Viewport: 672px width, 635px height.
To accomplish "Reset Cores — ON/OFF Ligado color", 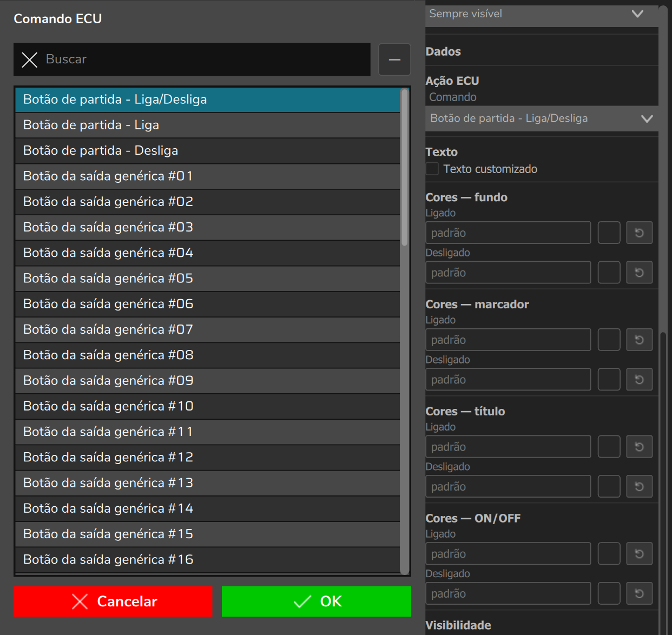I will click(x=639, y=554).
